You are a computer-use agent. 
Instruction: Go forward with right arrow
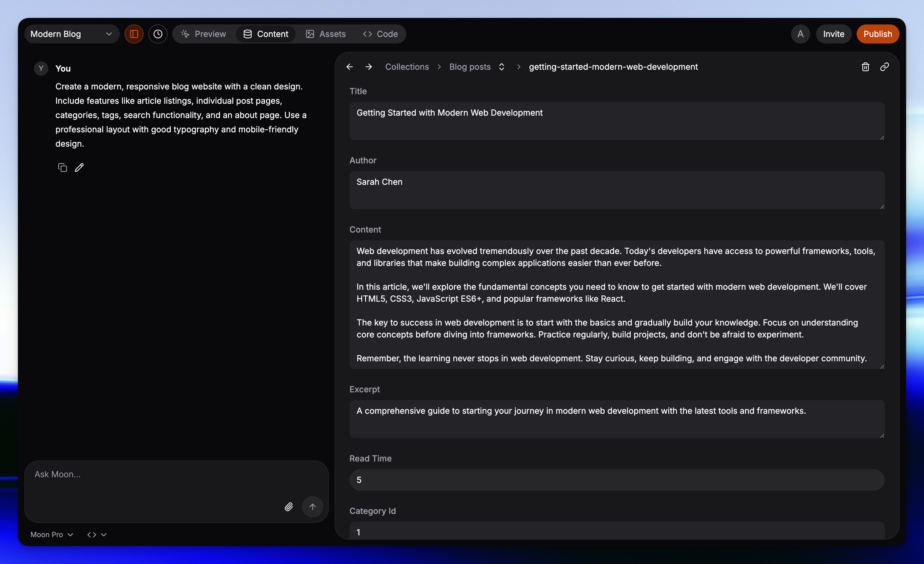tap(369, 67)
